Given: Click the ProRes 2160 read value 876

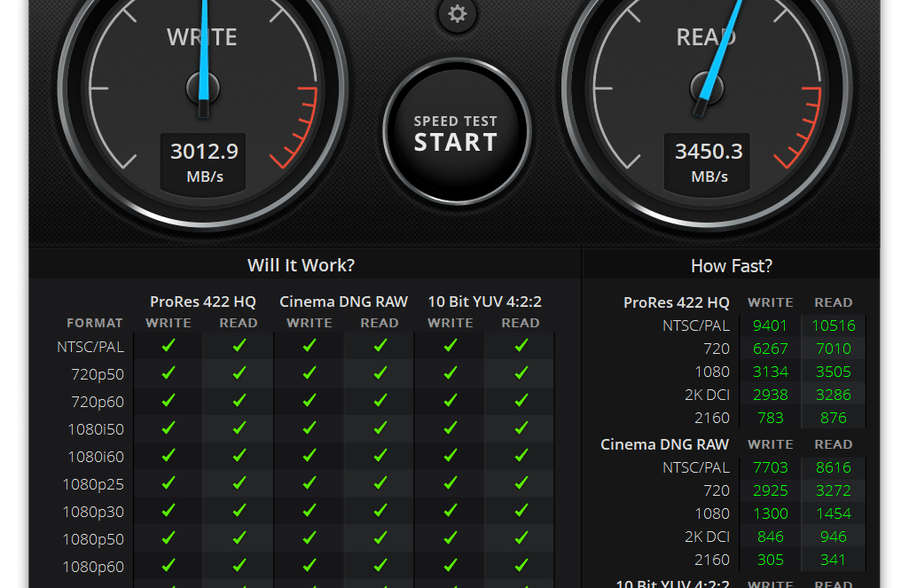Looking at the screenshot, I should point(834,418).
